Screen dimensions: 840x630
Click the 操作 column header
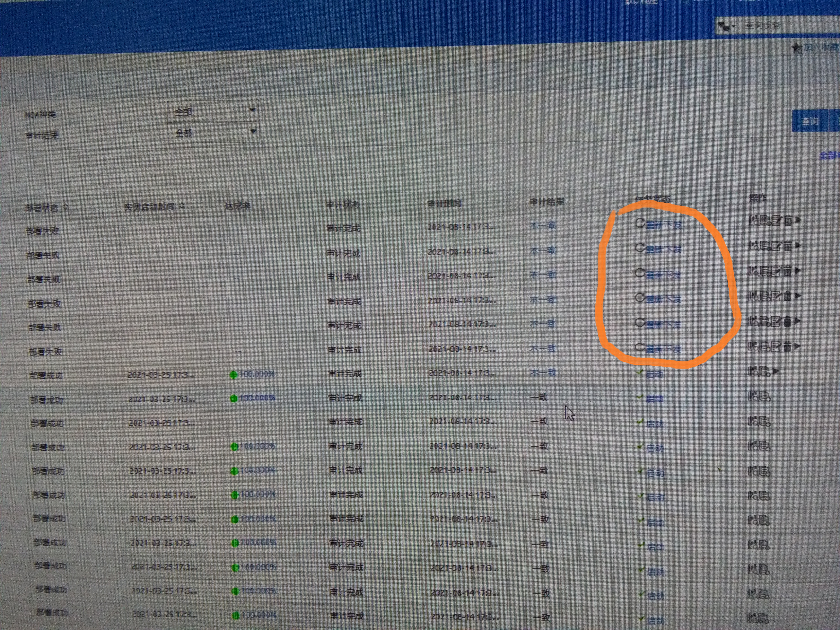(x=758, y=197)
